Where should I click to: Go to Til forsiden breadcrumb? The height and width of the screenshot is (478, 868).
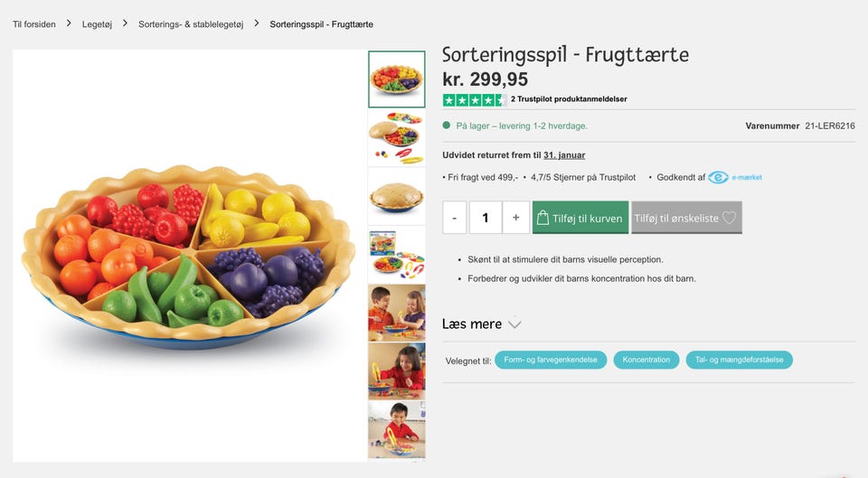tap(33, 24)
